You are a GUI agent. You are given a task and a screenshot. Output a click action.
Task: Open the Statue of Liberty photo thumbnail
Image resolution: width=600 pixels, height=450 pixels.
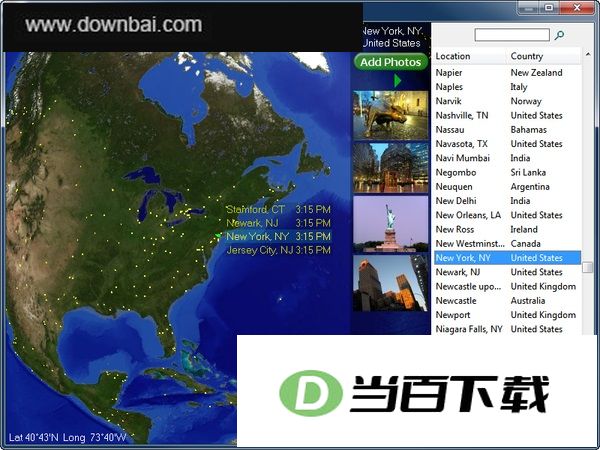(x=391, y=224)
